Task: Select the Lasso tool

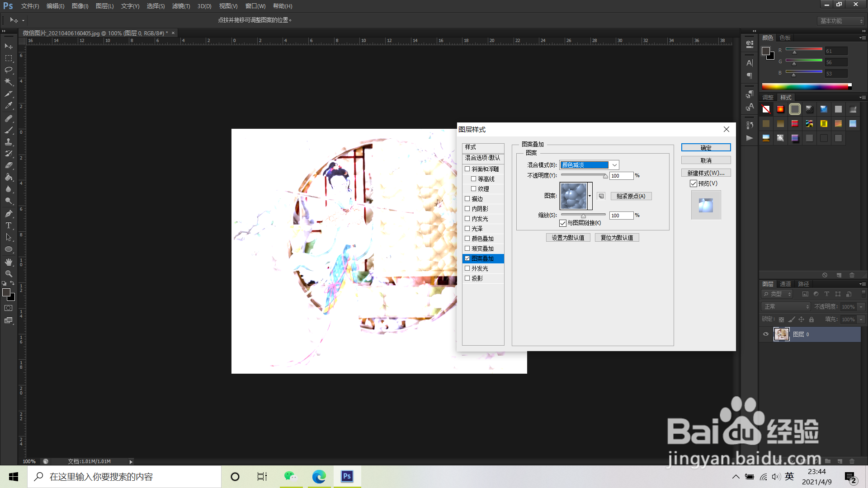Action: click(x=9, y=70)
